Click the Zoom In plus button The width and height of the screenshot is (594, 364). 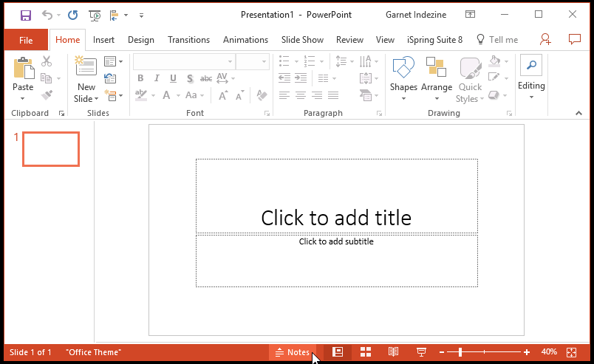(527, 352)
